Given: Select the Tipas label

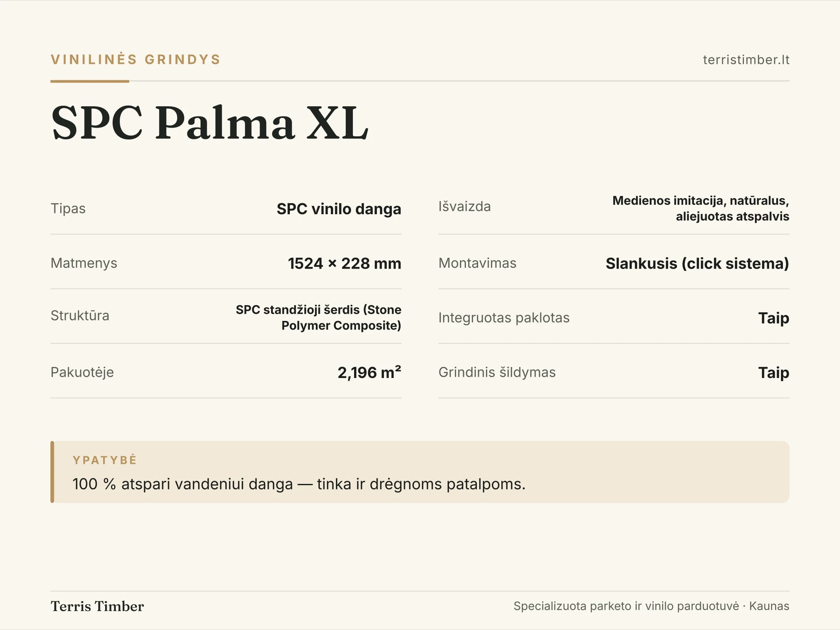Looking at the screenshot, I should tap(68, 208).
